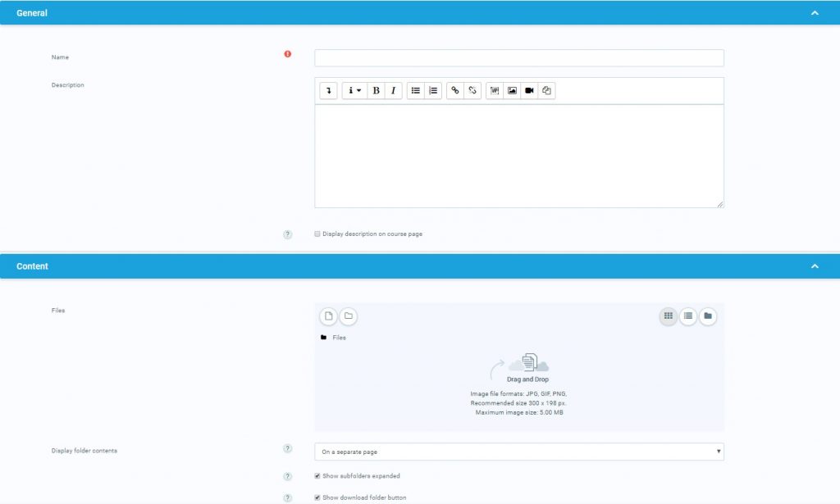840x504 pixels.
Task: Insert an ordered numbered list
Action: click(x=433, y=91)
